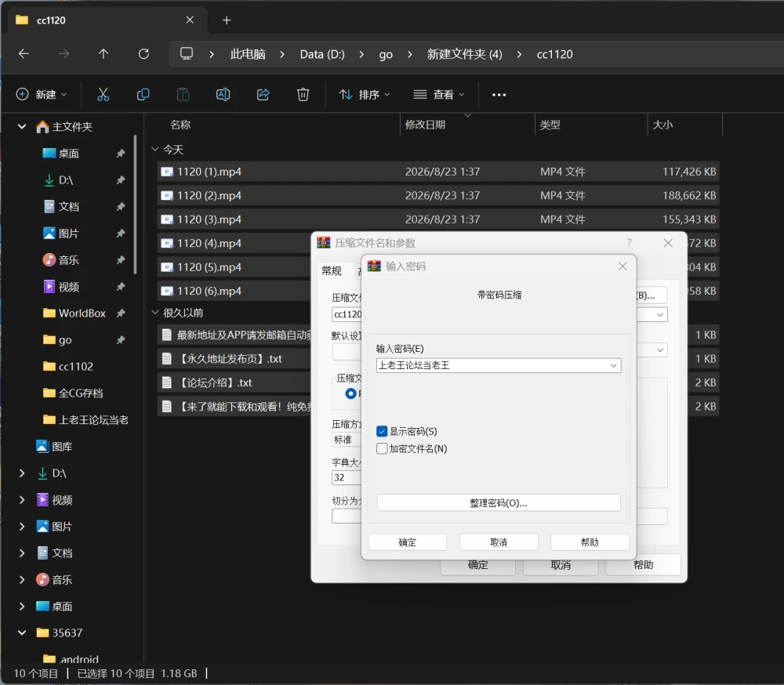Click Data (D:) in the breadcrumb
This screenshot has width=784, height=685.
pyautogui.click(x=322, y=54)
